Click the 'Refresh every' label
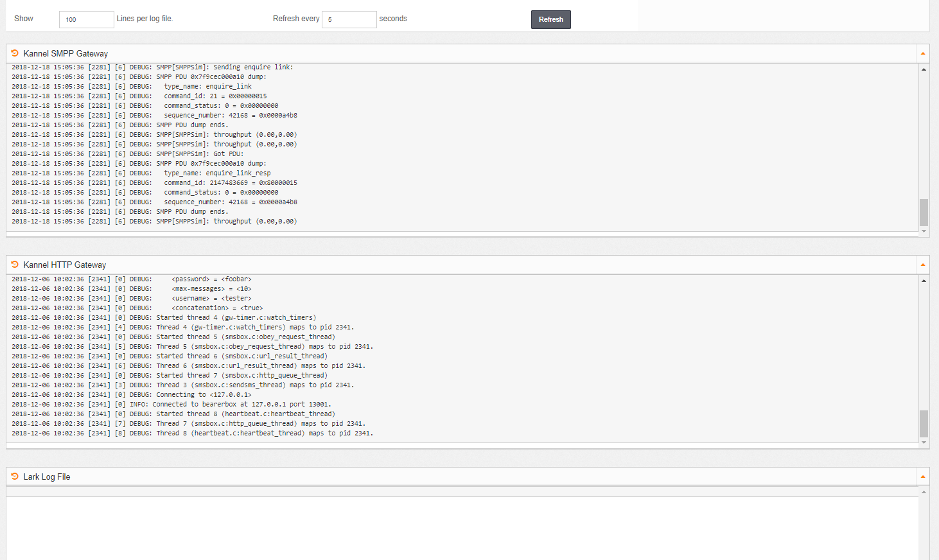939x560 pixels. point(296,19)
